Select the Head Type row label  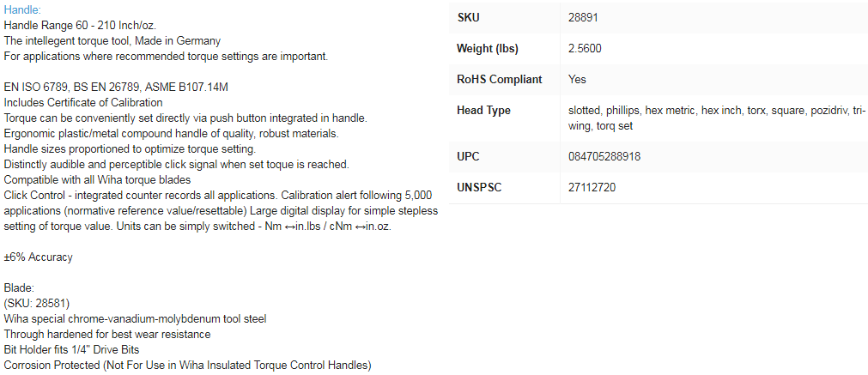(483, 110)
